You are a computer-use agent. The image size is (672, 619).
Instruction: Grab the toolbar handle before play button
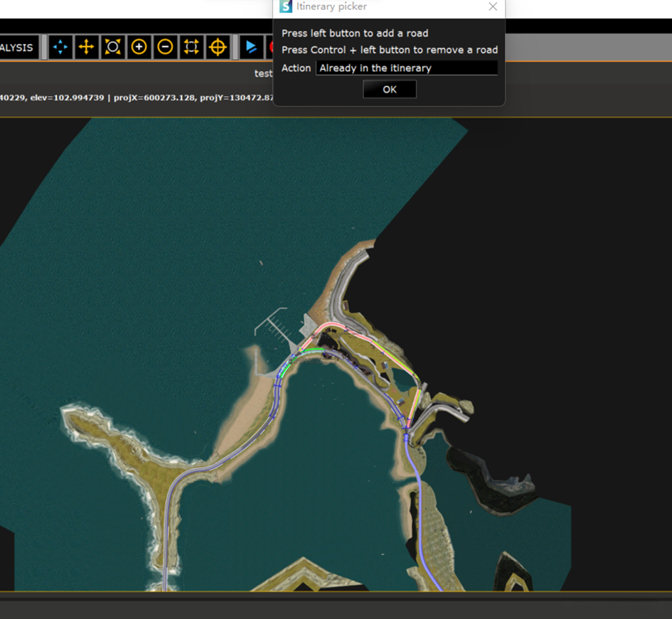[x=235, y=48]
